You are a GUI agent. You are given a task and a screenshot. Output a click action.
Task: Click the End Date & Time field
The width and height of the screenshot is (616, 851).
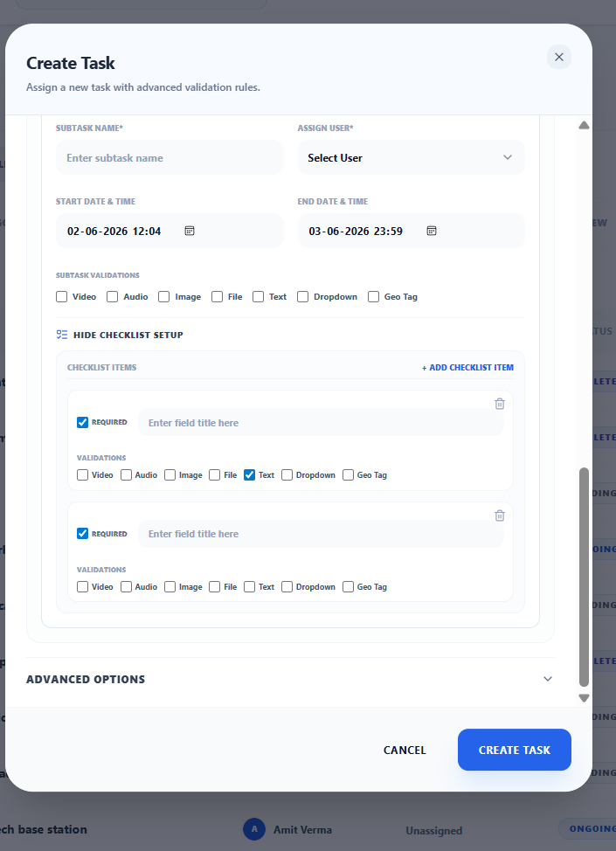pyautogui.click(x=411, y=231)
